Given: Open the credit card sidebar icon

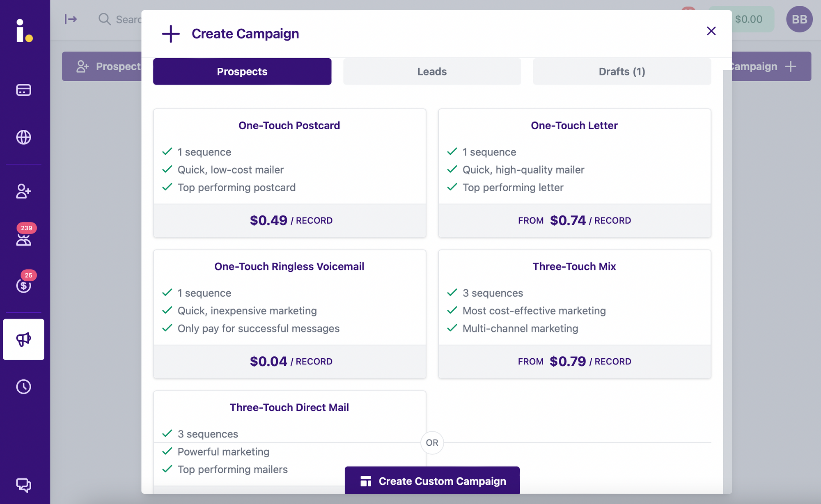Looking at the screenshot, I should [23, 90].
